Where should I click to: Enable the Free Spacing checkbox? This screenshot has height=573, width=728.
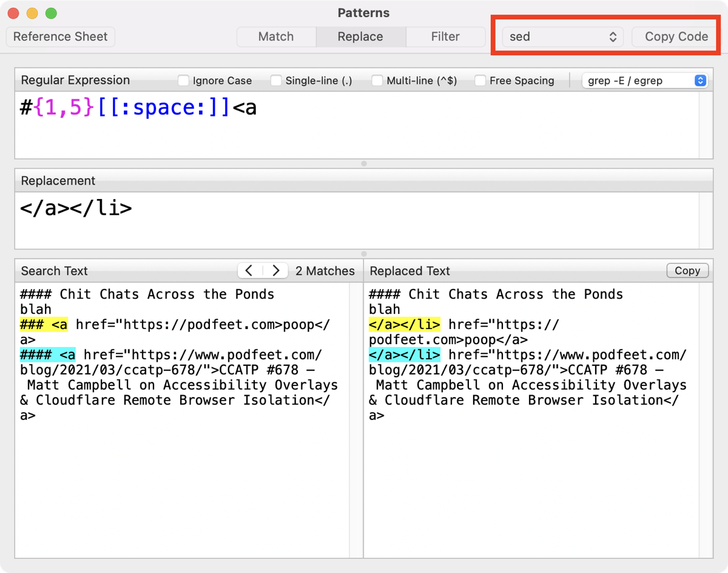point(480,81)
